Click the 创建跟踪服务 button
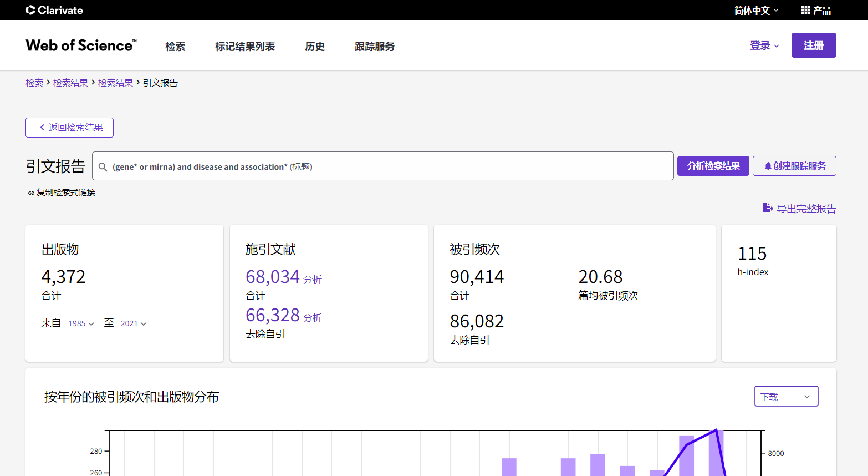The height and width of the screenshot is (476, 868). [x=794, y=166]
